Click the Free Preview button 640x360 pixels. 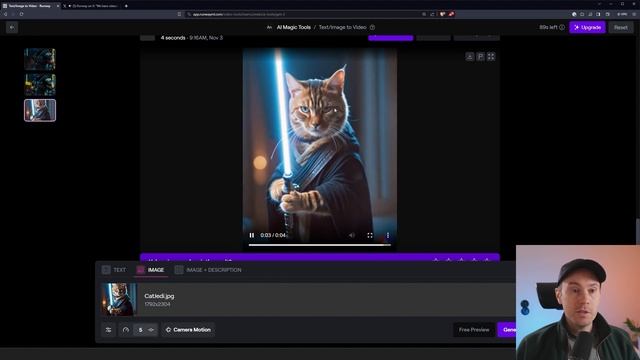click(x=473, y=330)
